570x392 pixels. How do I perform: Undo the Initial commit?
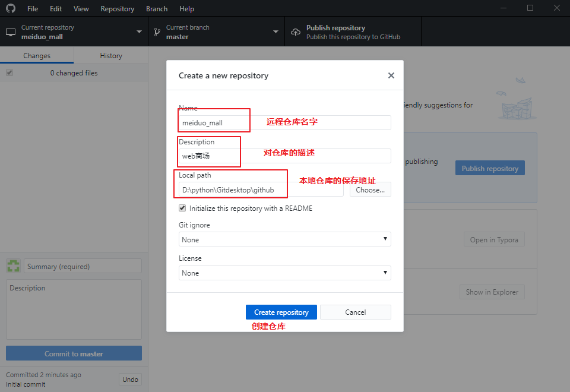[130, 380]
